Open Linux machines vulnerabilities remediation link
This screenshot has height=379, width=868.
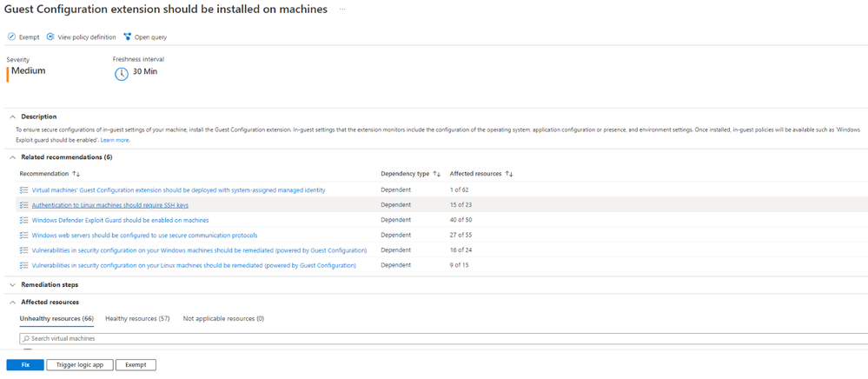[x=194, y=265]
